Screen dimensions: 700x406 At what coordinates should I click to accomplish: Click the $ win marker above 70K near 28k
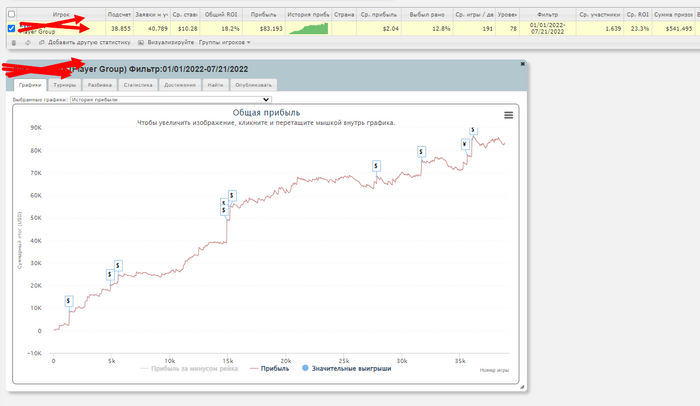(376, 166)
